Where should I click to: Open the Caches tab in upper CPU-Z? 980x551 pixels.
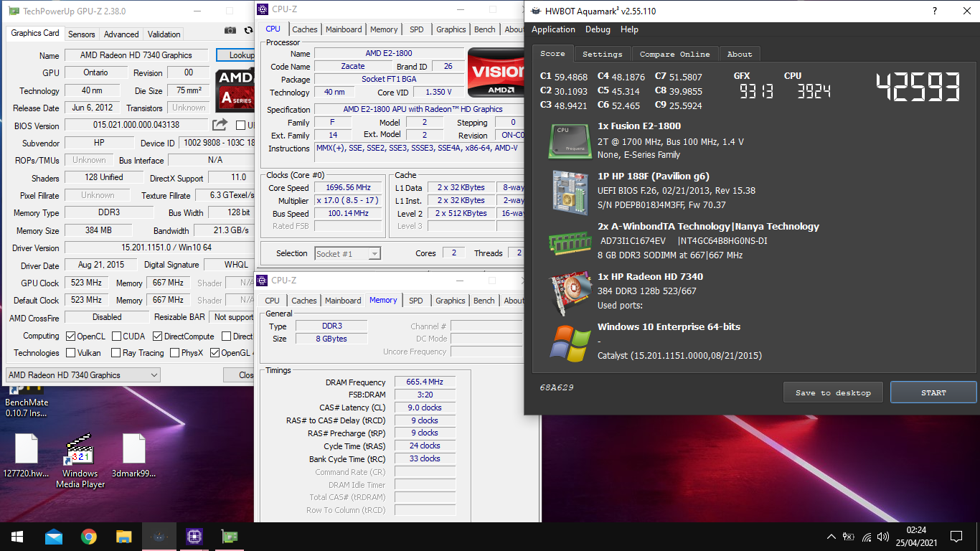[304, 29]
